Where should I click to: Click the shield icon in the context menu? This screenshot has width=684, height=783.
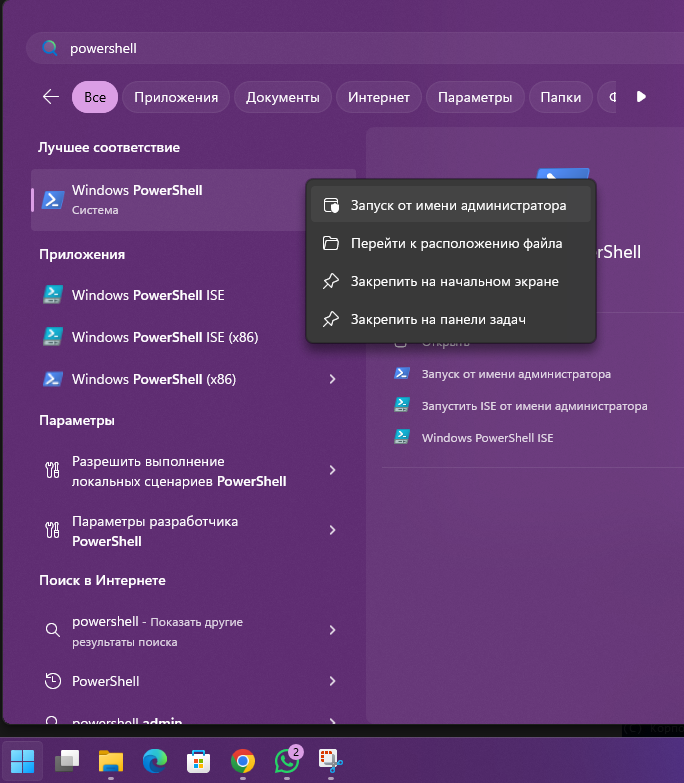point(331,205)
